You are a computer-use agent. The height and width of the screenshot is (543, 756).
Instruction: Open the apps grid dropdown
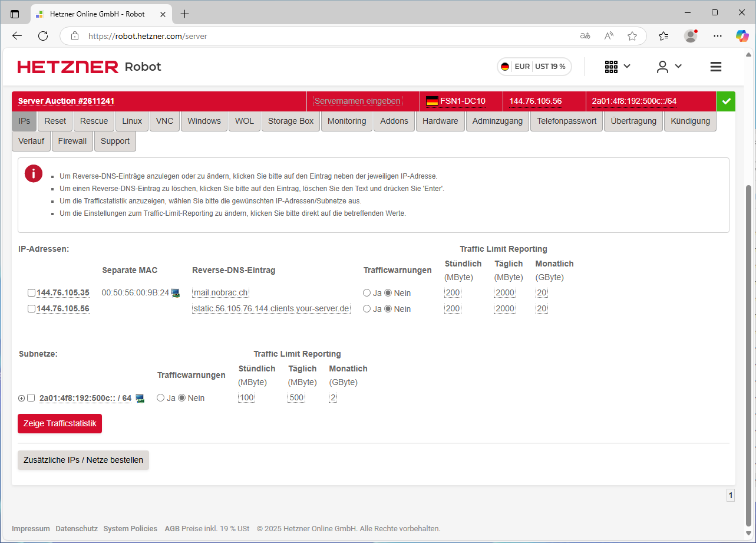tap(618, 67)
